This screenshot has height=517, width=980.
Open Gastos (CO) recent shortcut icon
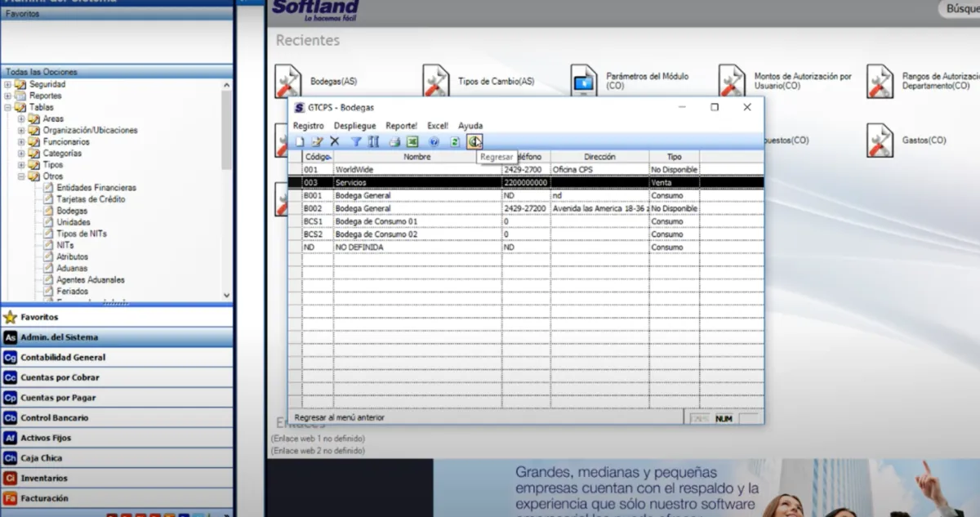(880, 140)
